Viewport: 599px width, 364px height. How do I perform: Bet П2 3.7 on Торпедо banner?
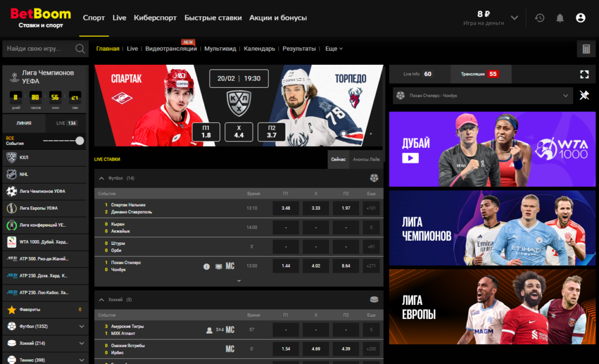(271, 132)
